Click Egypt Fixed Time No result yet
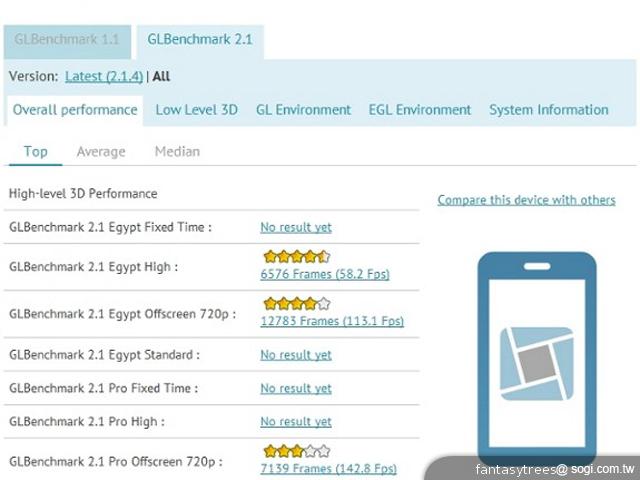This screenshot has width=640, height=480. 295,227
